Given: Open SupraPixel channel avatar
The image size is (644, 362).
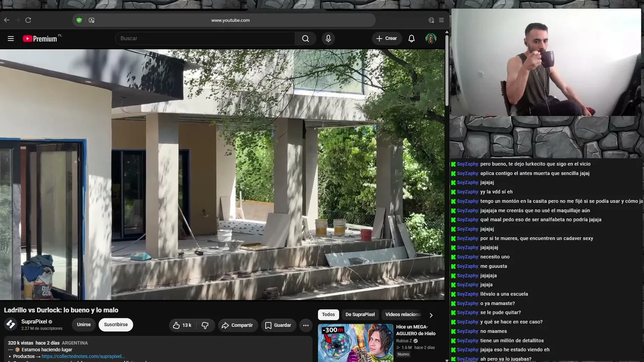Looking at the screenshot, I should [x=11, y=325].
